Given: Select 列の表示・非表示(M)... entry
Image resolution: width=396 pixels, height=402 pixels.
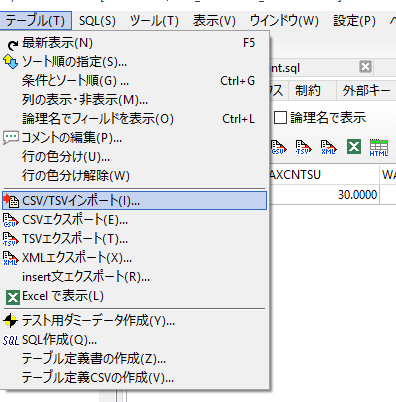Looking at the screenshot, I should click(x=134, y=100).
